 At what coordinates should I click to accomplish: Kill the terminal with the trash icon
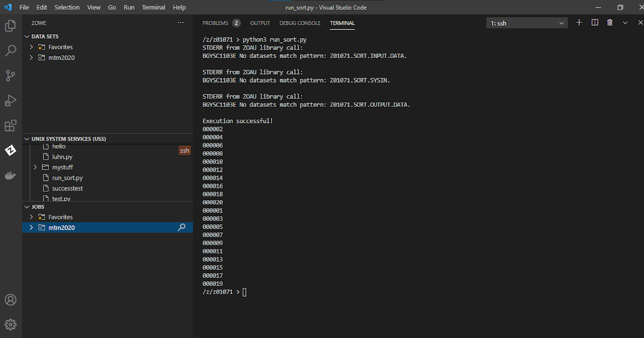pos(612,23)
